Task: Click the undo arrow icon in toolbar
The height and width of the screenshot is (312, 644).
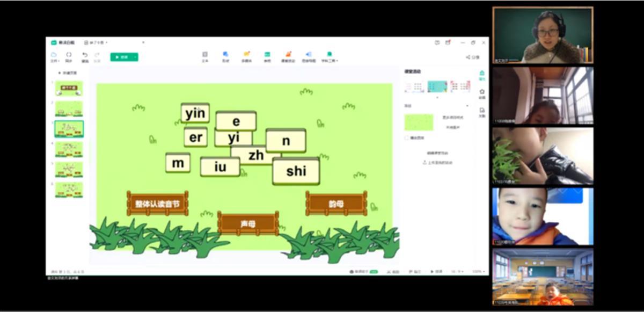Action: [85, 55]
